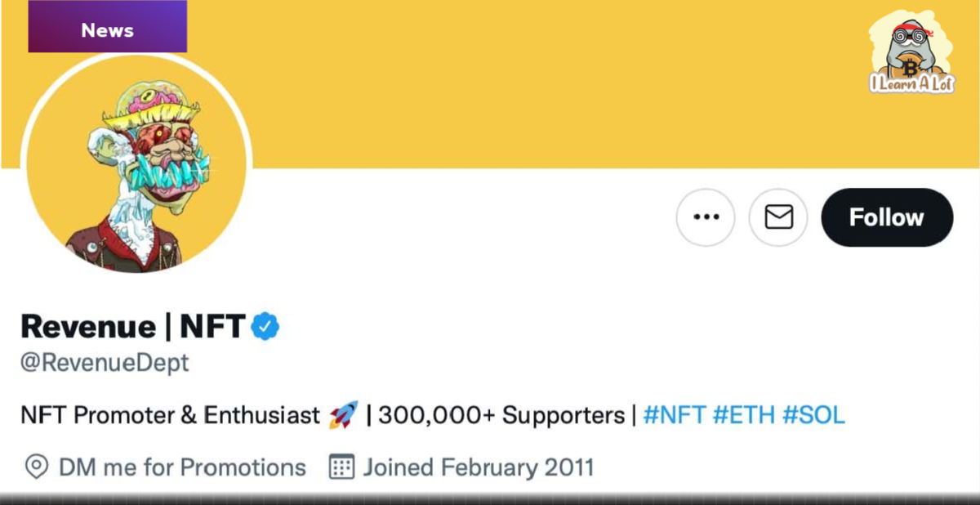This screenshot has width=980, height=505.
Task: Click the Revenue | NFT display name
Action: coord(132,327)
